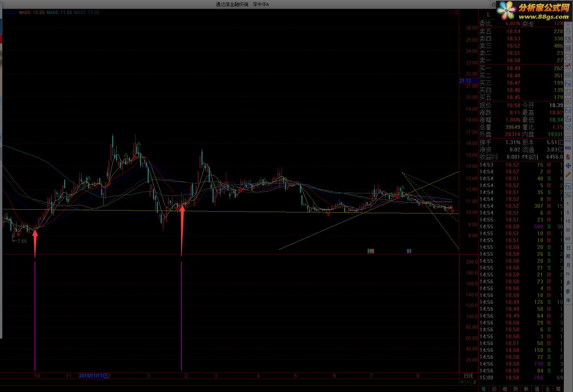Select the 周 weekly period

click(x=568, y=257)
